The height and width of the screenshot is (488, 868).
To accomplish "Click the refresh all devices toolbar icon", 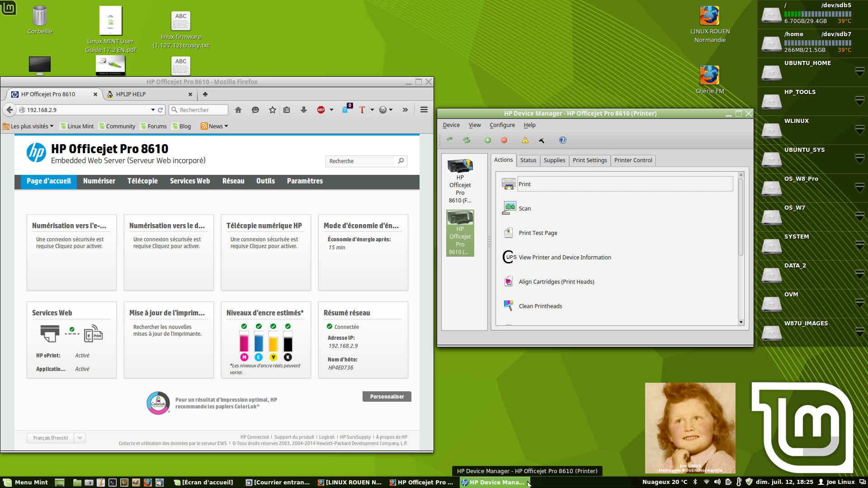I will 467,140.
